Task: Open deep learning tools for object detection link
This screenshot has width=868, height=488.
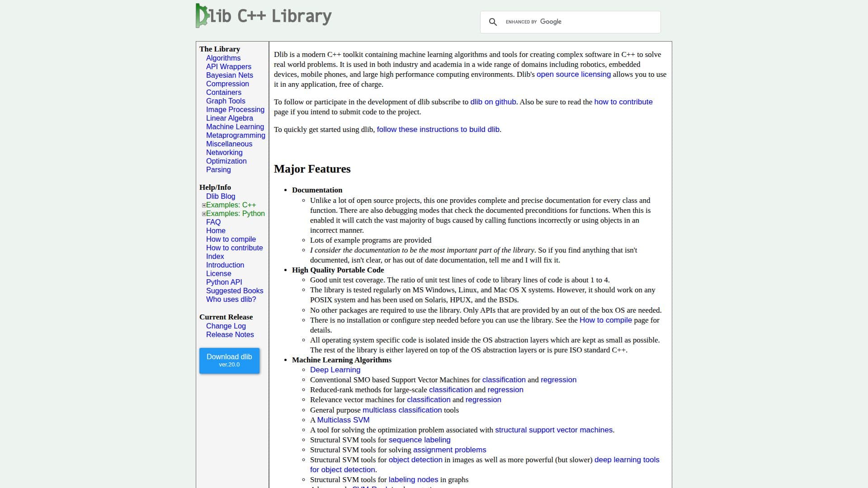Action: [627, 460]
